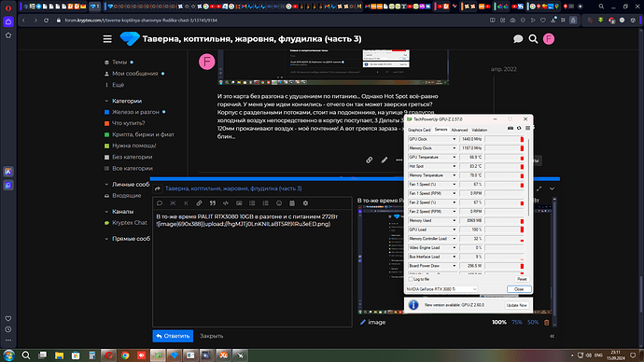Open the GPU Clock sensor dropdown

(454, 139)
